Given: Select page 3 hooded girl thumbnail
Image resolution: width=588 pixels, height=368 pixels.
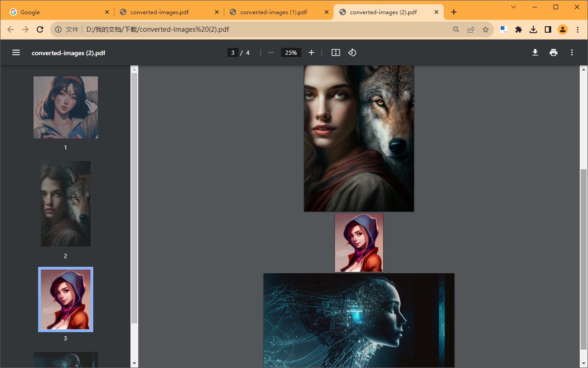Looking at the screenshot, I should (x=66, y=299).
